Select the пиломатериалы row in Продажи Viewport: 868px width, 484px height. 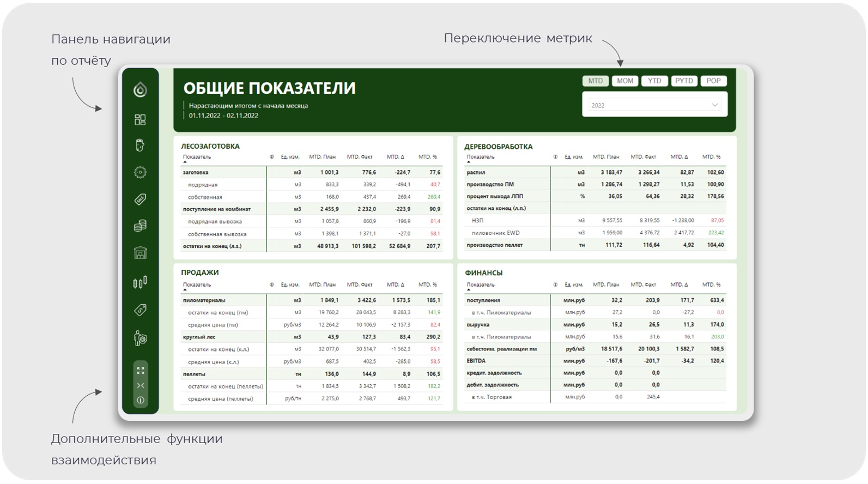[x=204, y=300]
